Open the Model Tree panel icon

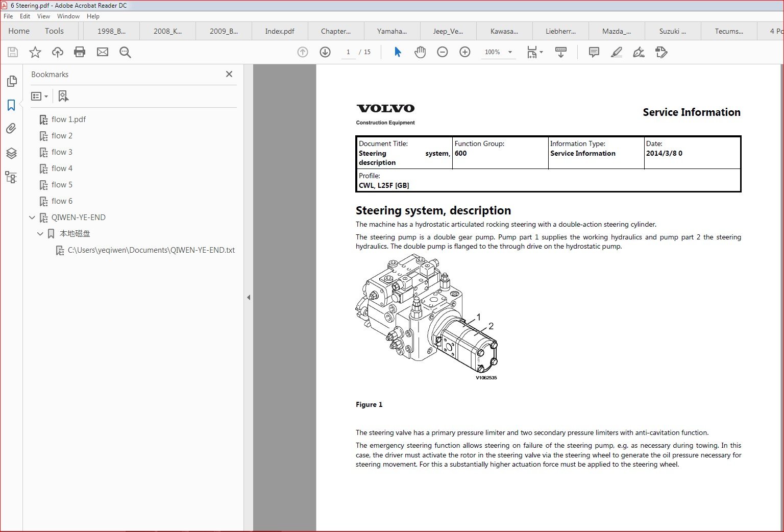point(11,177)
